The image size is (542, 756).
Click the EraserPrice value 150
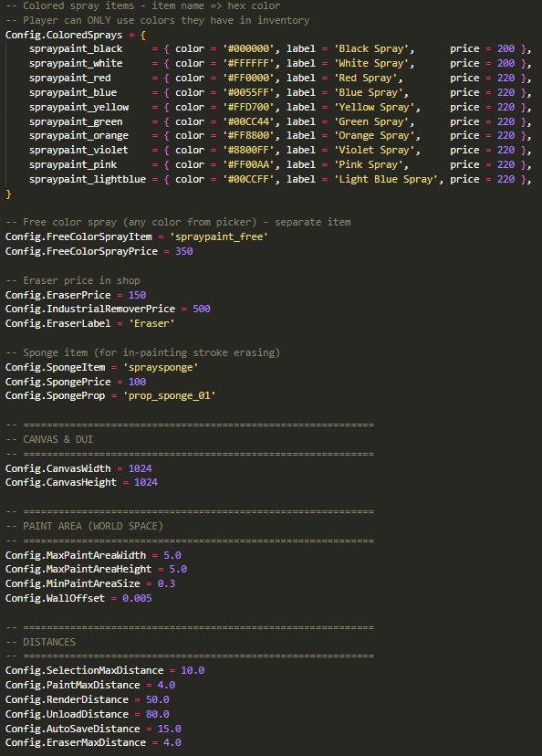click(137, 295)
